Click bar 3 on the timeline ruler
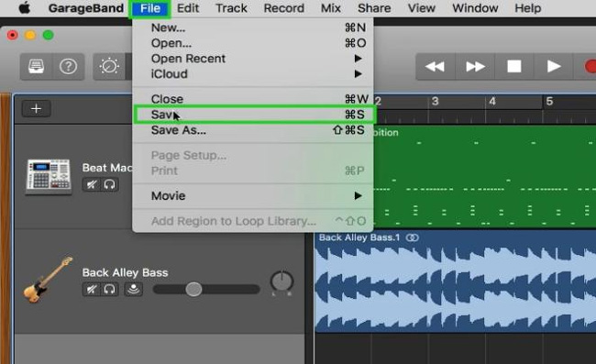 tap(436, 102)
